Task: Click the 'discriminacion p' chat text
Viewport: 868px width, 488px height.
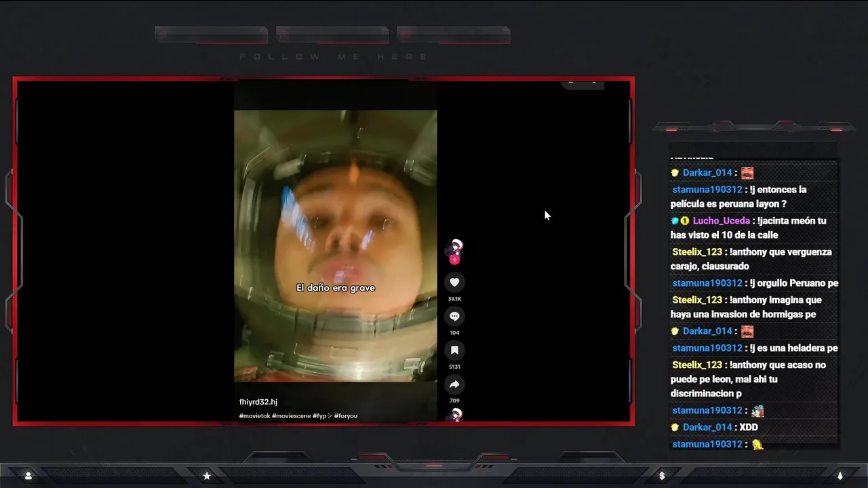Action: click(706, 394)
